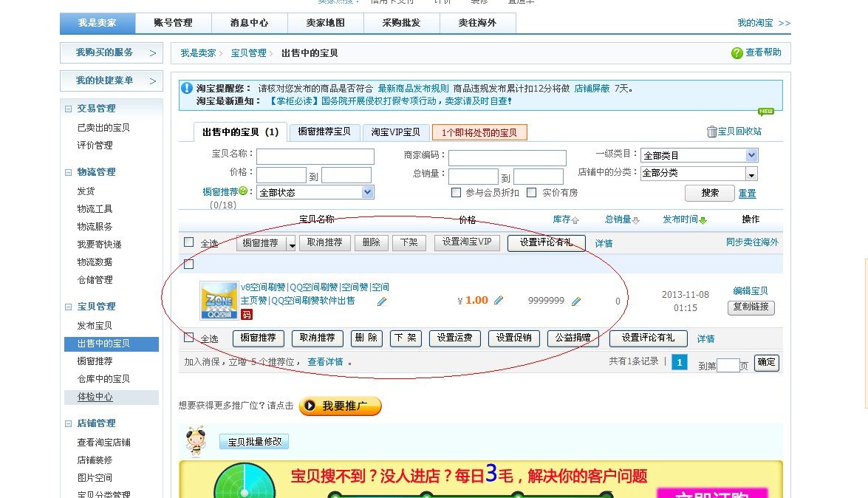Open the 一级类目 dropdown
This screenshot has width=868, height=498.
point(751,155)
